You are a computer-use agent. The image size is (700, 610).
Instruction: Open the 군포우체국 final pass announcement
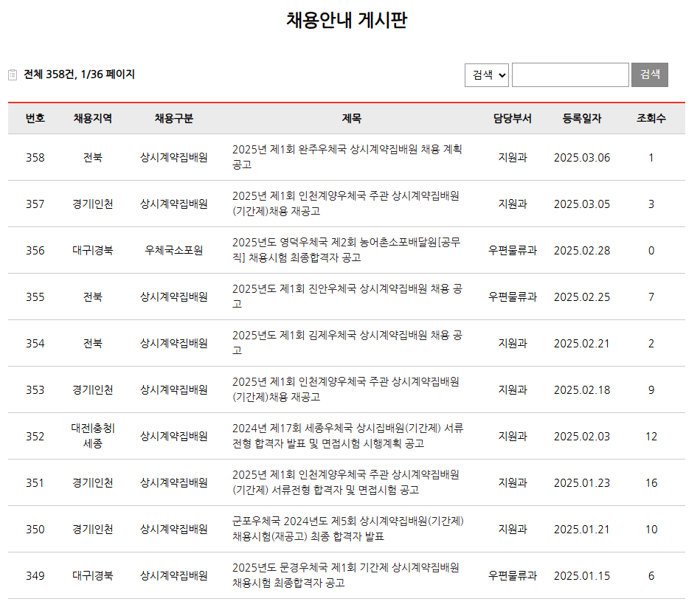(x=347, y=529)
